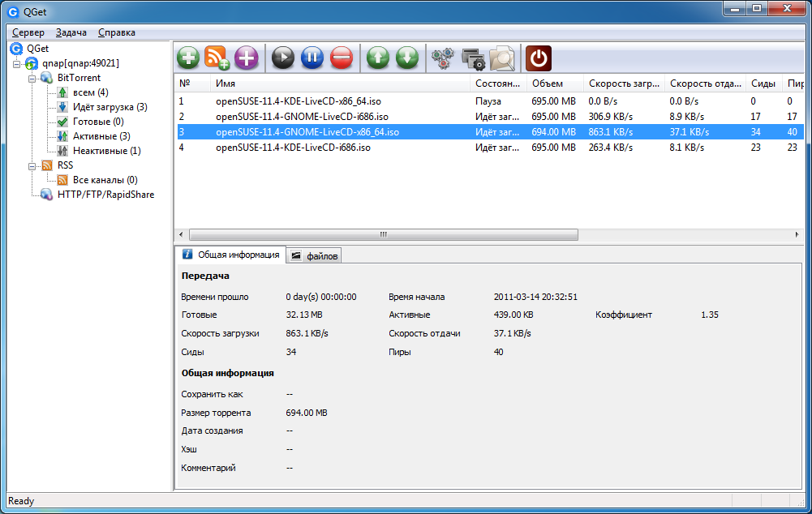Open the Сервер menu
Image resolution: width=812 pixels, height=514 pixels.
pos(28,32)
